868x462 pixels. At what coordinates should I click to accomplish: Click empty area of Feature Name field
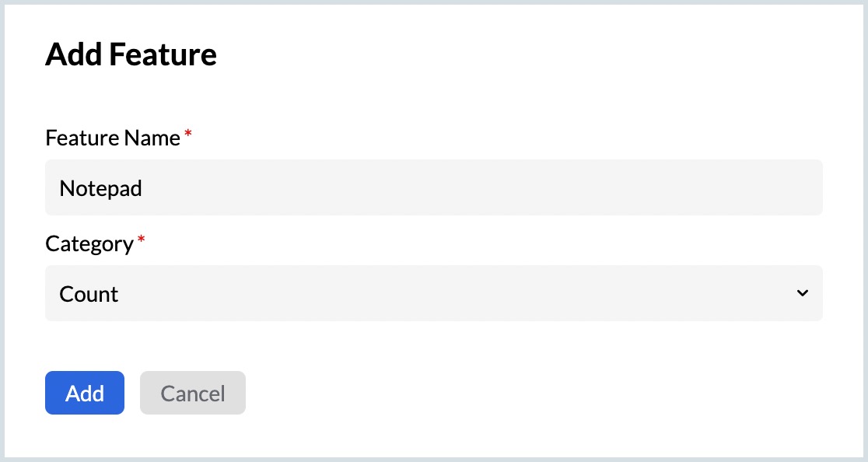(506, 187)
